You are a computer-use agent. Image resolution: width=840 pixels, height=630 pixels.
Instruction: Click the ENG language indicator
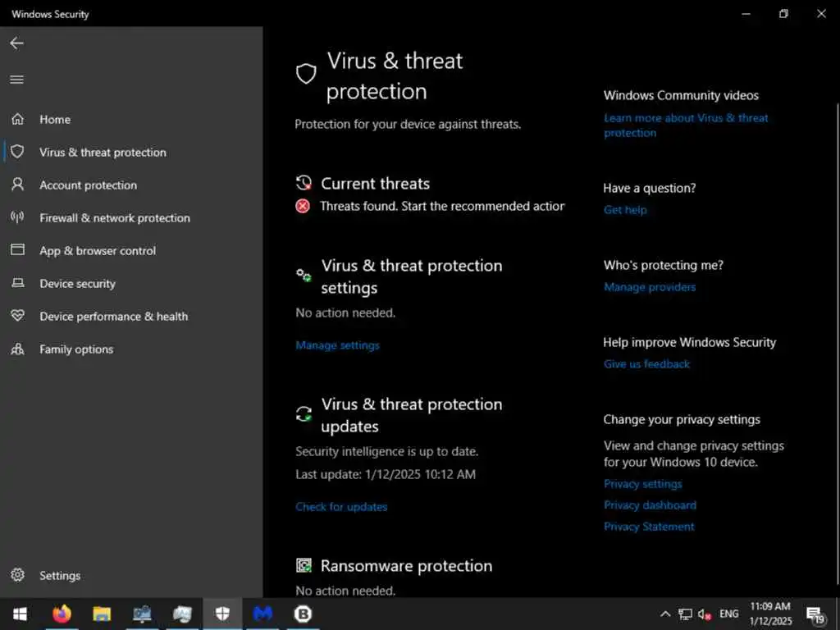tap(728, 614)
